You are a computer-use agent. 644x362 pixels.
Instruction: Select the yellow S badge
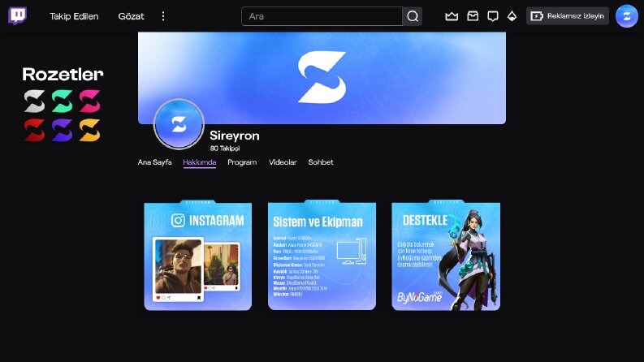[89, 130]
